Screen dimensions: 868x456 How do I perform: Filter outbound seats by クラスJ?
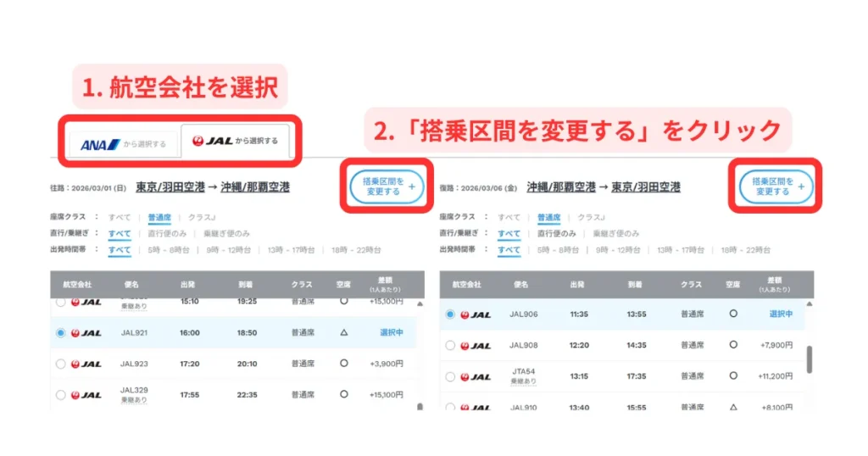[202, 218]
